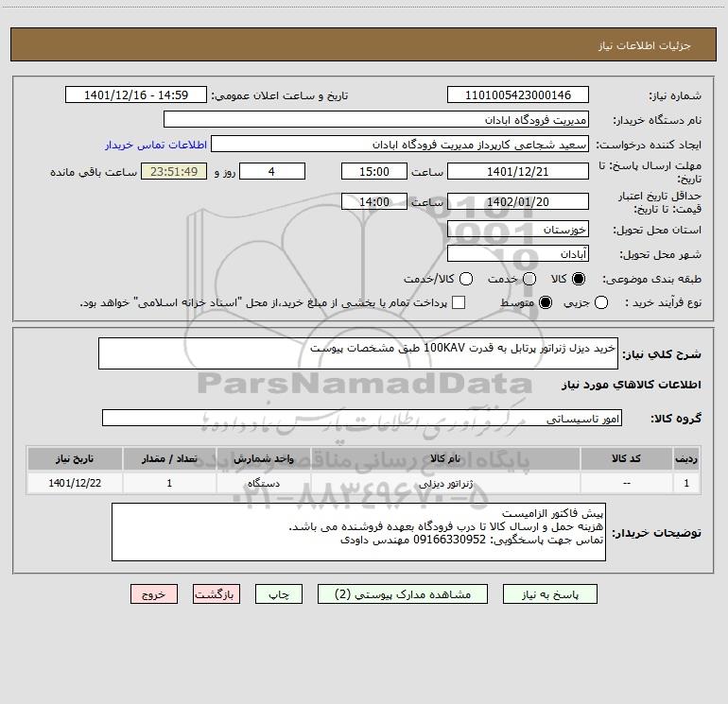Toggle the اسناد خزانه اسلامی payment checkbox
The height and width of the screenshot is (704, 728).
(x=459, y=302)
